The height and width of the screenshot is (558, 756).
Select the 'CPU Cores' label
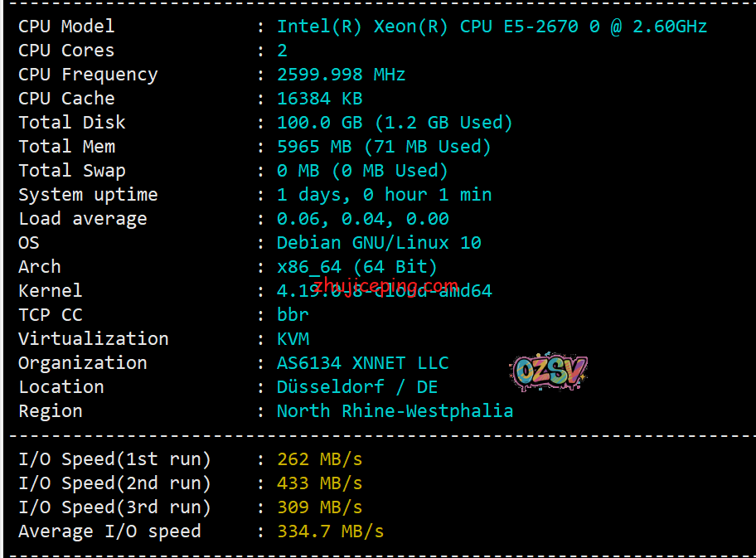point(66,50)
